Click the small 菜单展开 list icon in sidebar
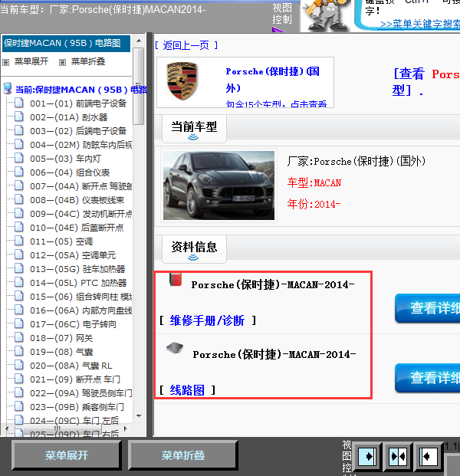This screenshot has width=460, height=476. 6,63
